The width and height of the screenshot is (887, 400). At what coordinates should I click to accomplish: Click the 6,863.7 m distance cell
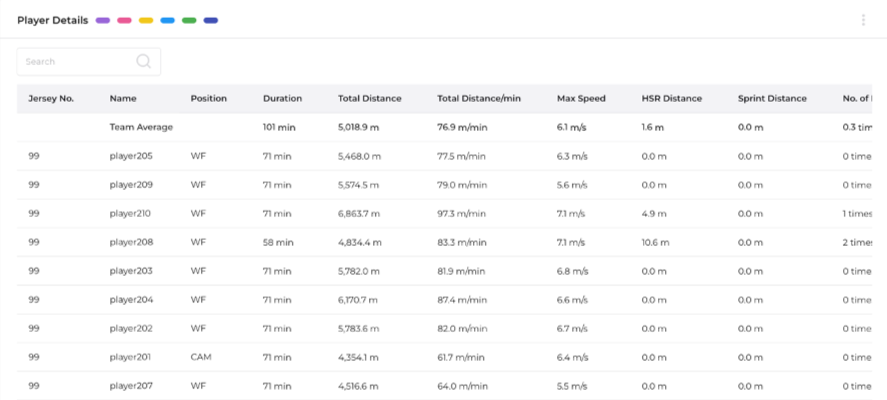pyautogui.click(x=359, y=214)
